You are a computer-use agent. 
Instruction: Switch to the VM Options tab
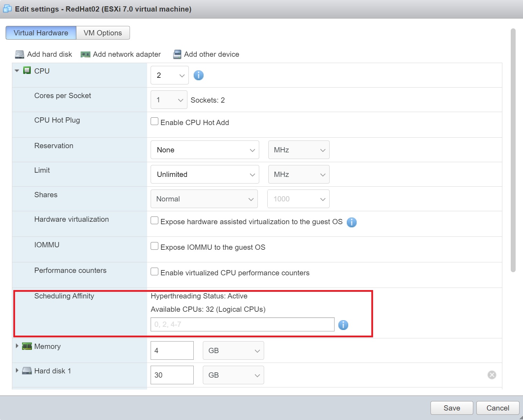coord(103,33)
